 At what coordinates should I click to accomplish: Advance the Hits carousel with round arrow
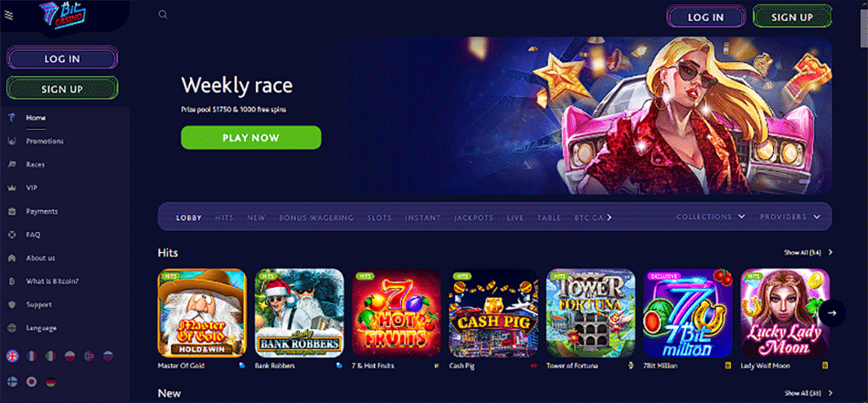coord(832,313)
